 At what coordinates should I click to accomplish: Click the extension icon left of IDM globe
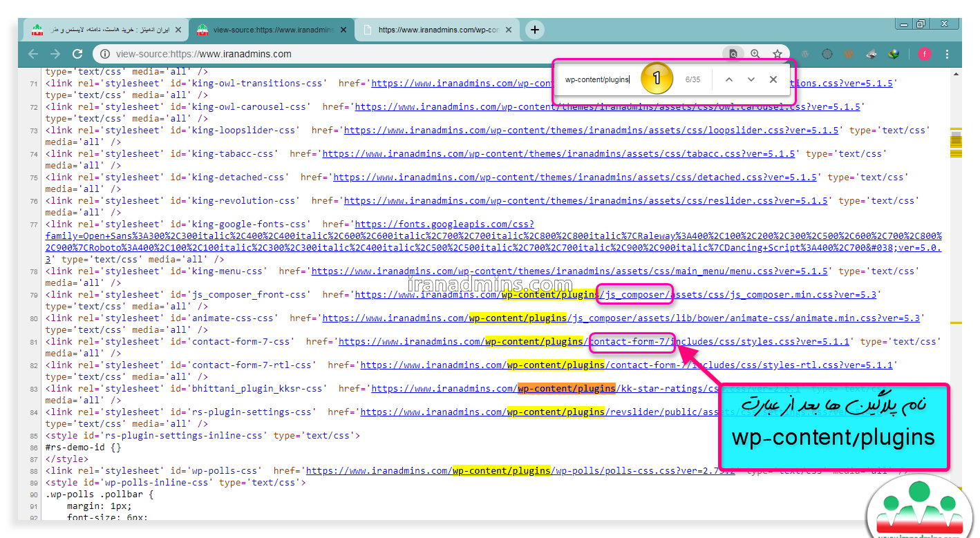point(871,54)
